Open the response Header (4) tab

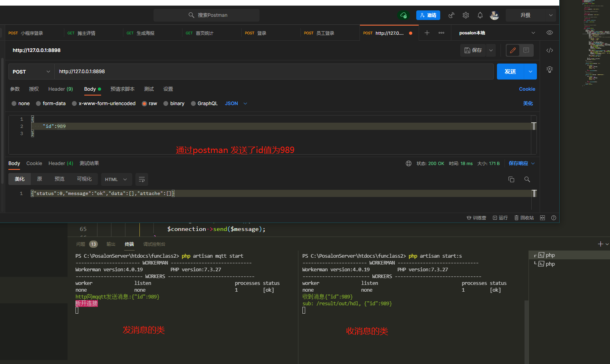(61, 163)
